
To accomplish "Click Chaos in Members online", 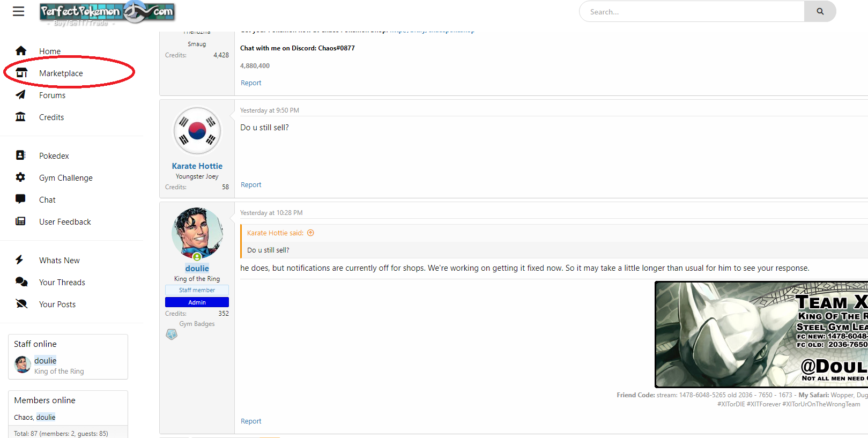I will [23, 417].
